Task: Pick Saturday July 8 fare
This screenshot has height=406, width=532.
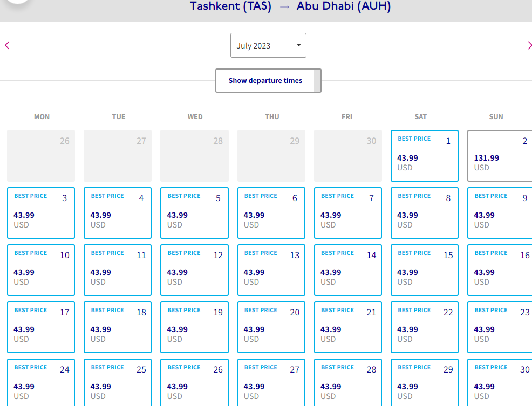Action: pos(425,213)
